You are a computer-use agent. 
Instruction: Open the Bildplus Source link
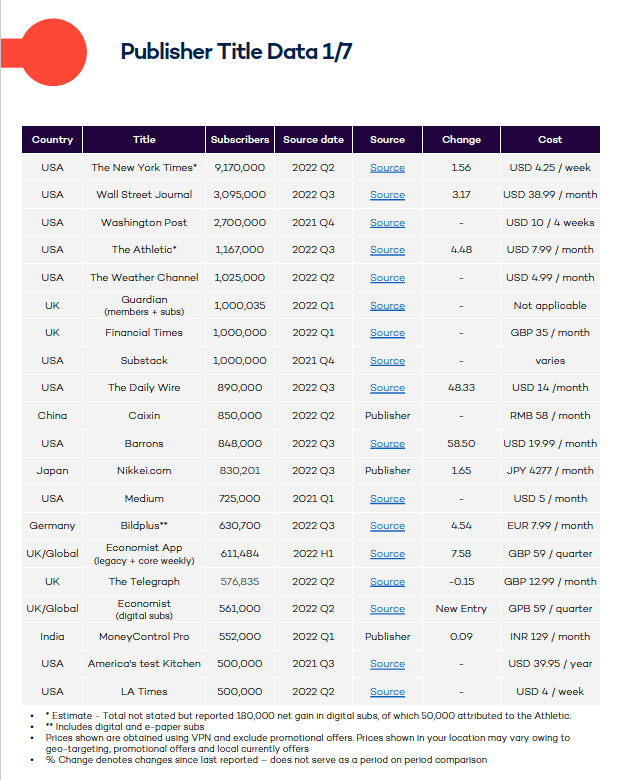387,526
